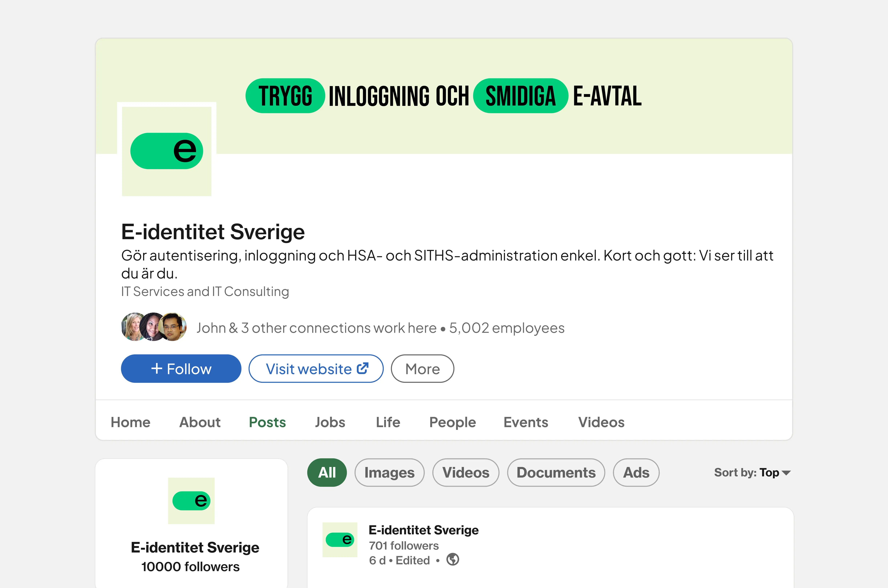
Task: Filter posts by Images
Action: 389,473
